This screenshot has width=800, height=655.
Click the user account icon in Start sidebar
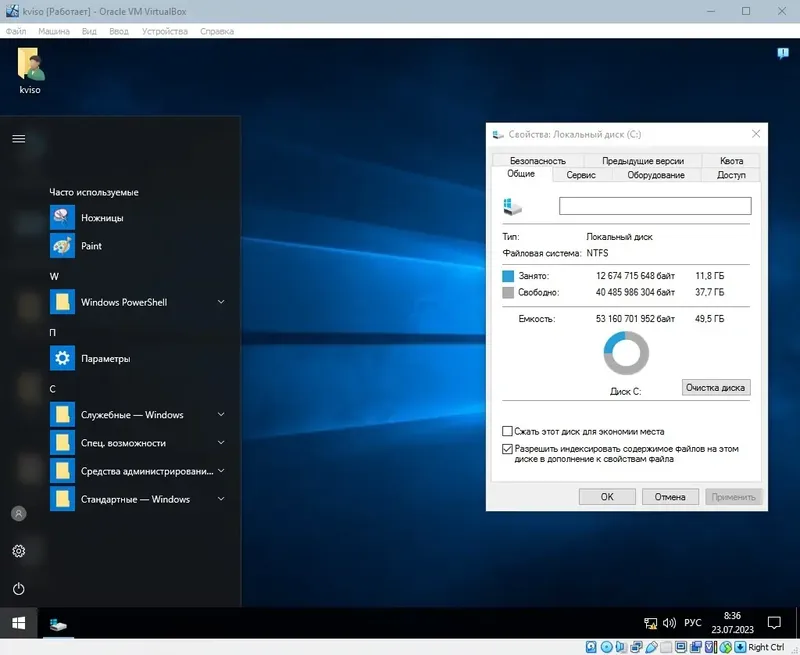(18, 513)
